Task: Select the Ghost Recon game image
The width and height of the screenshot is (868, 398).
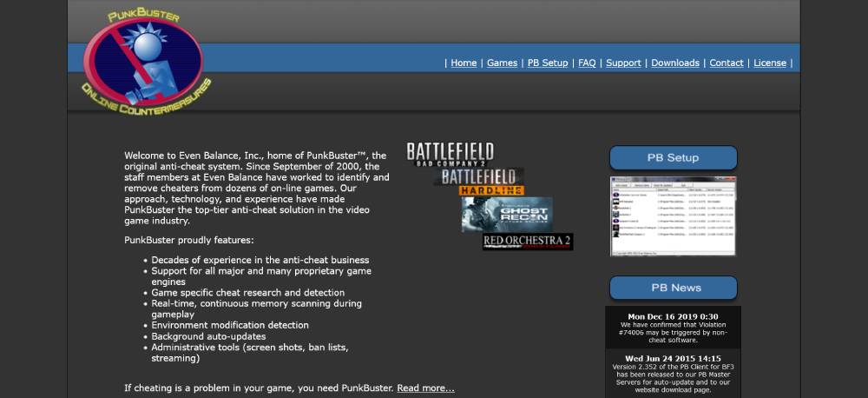Action: (x=506, y=214)
